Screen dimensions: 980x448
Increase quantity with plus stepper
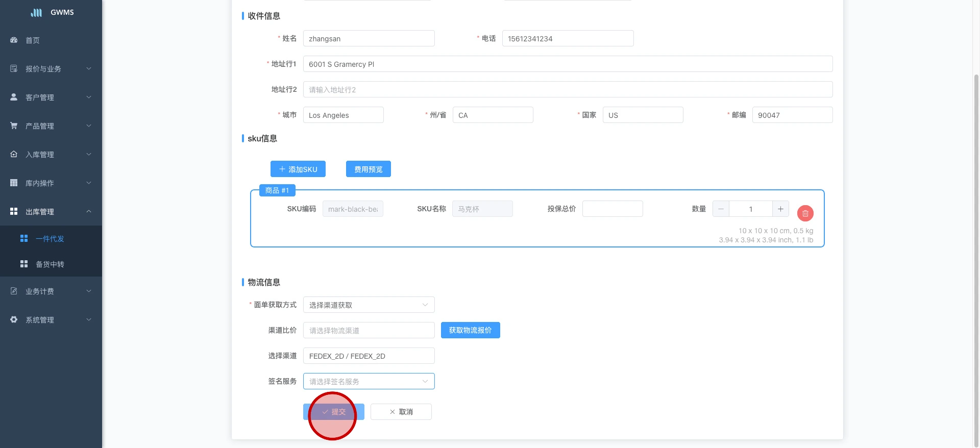coord(780,209)
